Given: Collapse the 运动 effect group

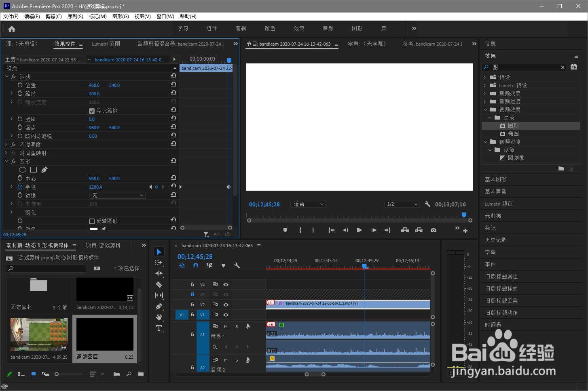Looking at the screenshot, I should pos(6,76).
